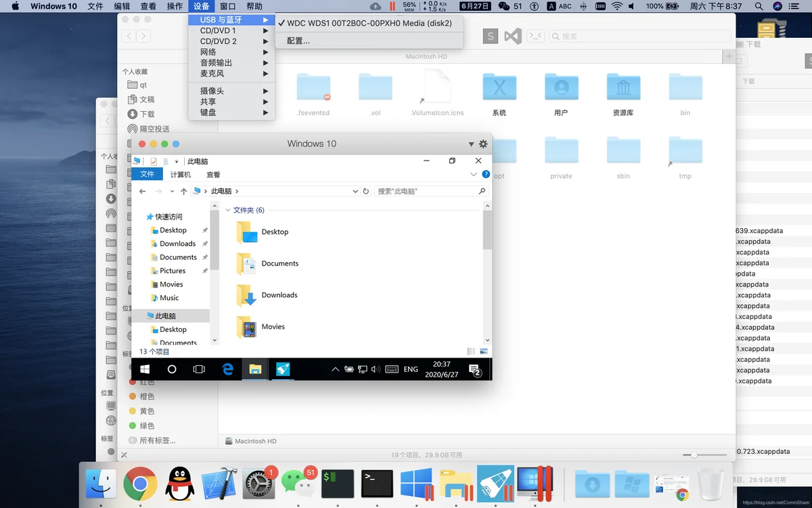The width and height of the screenshot is (812, 508).
Task: Open Task View in Windows taskbar
Action: (199, 369)
